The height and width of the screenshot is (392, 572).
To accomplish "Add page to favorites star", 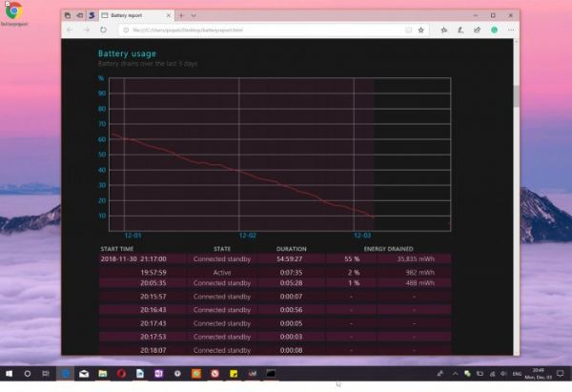I will tap(421, 30).
